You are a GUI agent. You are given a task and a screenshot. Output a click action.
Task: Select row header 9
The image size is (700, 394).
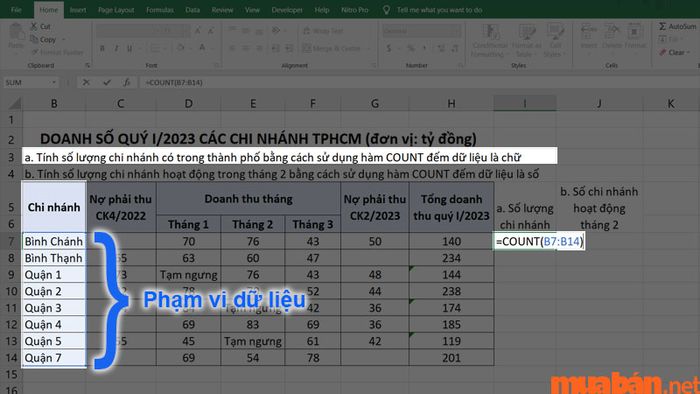tap(11, 274)
